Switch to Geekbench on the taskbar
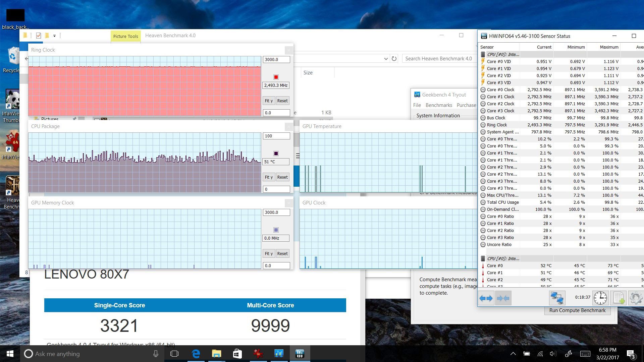The image size is (644, 362). click(279, 354)
